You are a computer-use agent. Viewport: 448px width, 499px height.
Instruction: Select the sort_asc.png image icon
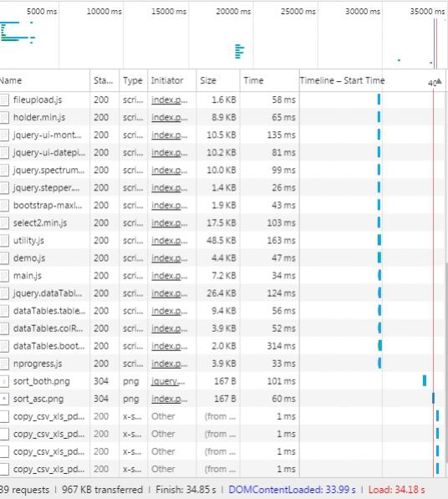pos(4,399)
